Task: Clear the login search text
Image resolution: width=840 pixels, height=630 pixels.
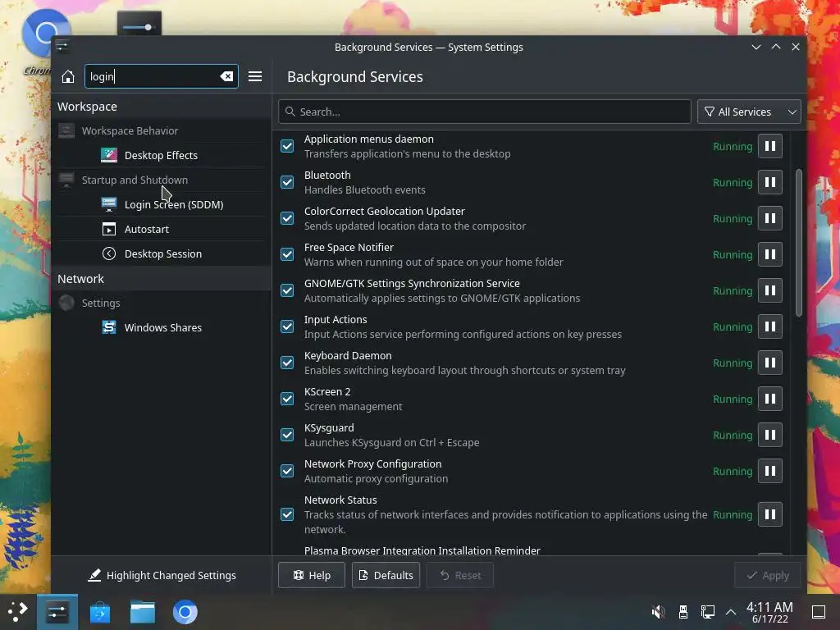Action: pos(226,76)
